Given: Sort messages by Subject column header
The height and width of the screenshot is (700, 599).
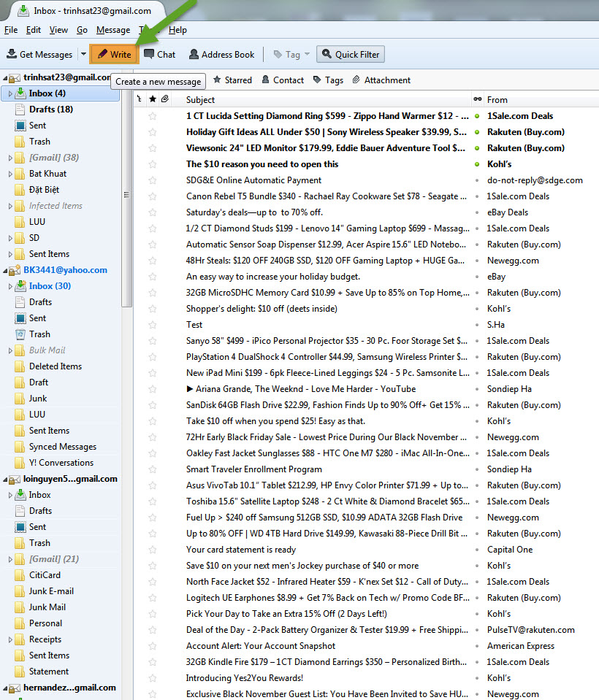Looking at the screenshot, I should click(200, 99).
